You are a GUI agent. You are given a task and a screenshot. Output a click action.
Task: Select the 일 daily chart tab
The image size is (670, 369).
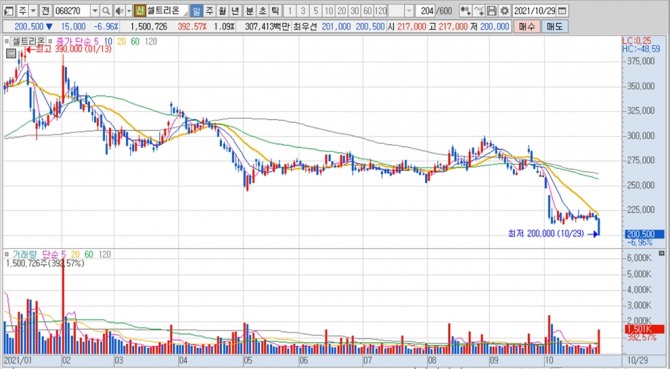click(196, 11)
